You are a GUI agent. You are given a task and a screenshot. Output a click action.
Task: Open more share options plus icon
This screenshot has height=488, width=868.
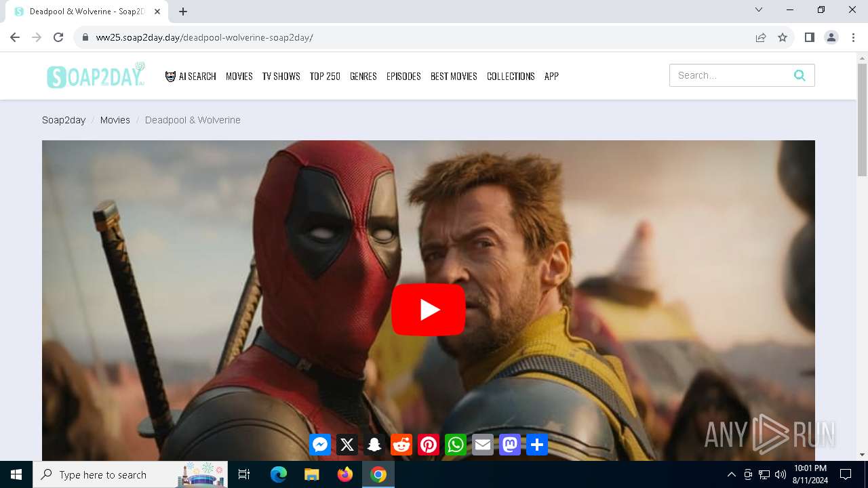537,445
